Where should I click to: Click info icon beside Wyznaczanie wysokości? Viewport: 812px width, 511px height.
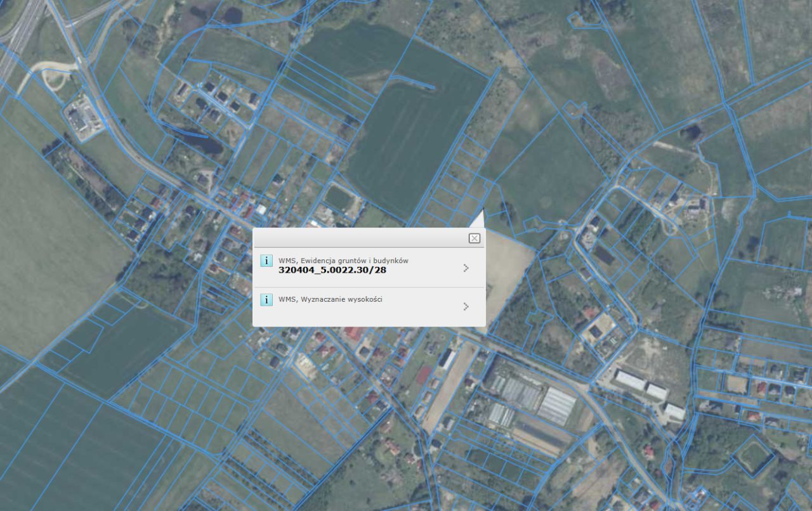[267, 300]
